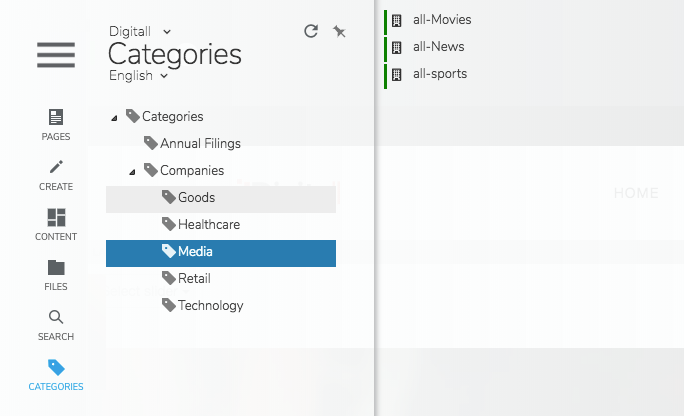Click building icon next to all-Movies

(x=396, y=20)
